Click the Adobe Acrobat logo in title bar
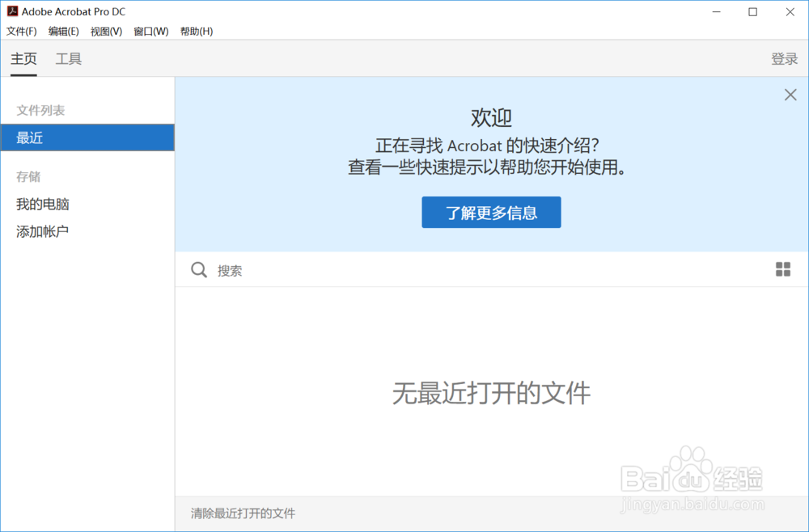The height and width of the screenshot is (532, 809). point(12,11)
